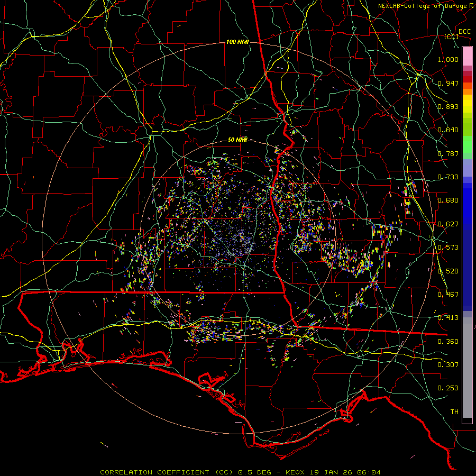476x476 pixels.
Task: Click the 0.467 scale value
Action: (x=448, y=295)
